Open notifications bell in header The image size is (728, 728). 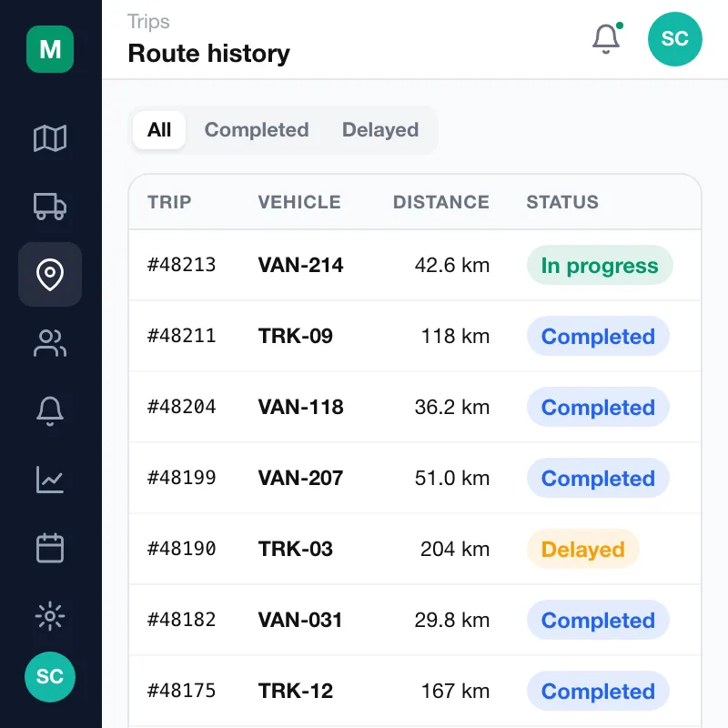[x=606, y=39]
